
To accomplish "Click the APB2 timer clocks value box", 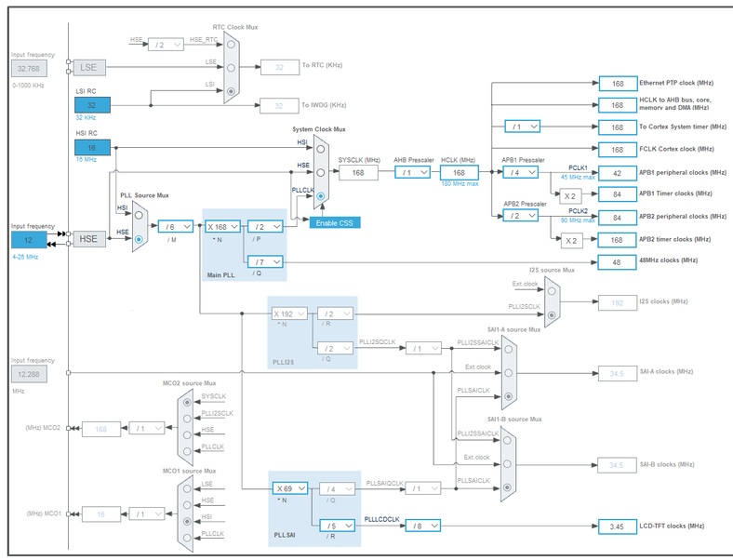I will click(617, 240).
